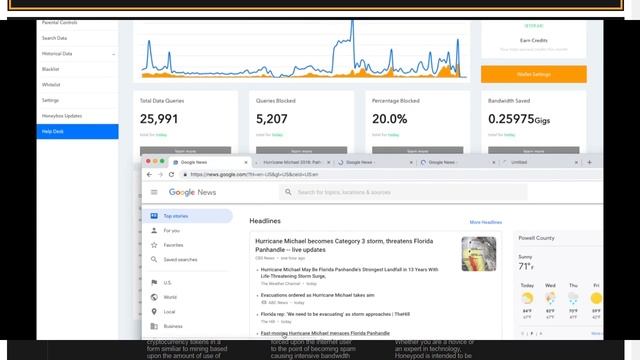This screenshot has width=640, height=360.
Task: Click the Google News search field
Action: (x=403, y=192)
